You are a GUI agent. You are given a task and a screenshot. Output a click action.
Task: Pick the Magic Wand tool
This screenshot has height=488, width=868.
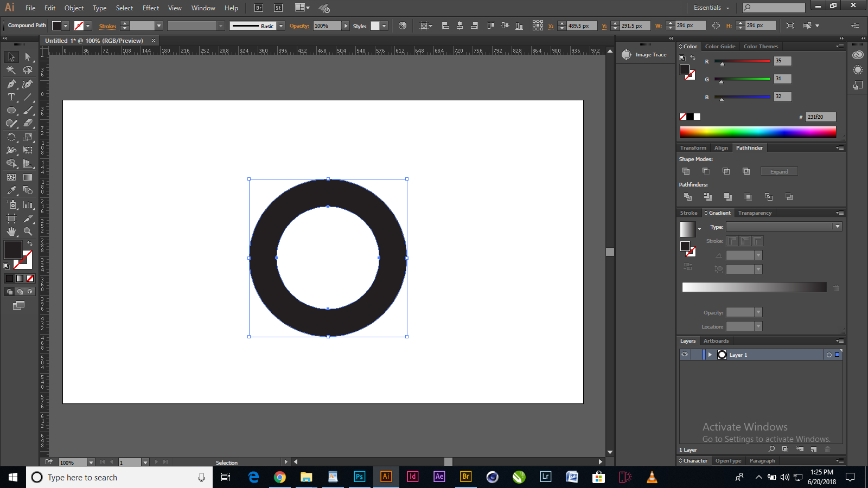[x=11, y=70]
